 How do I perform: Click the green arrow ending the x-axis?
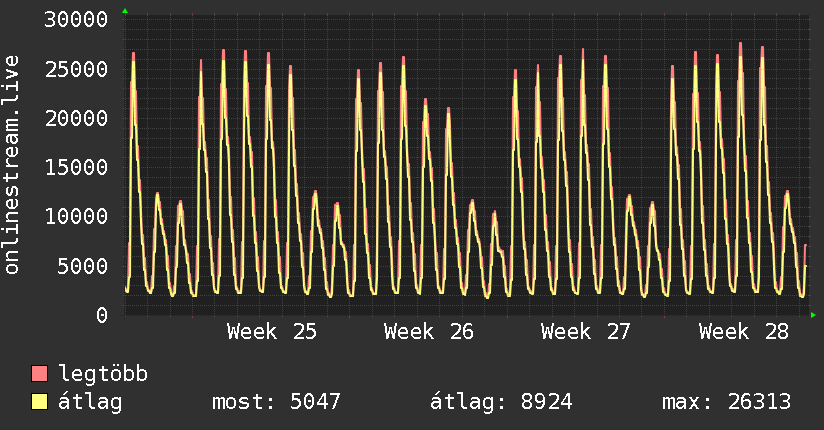(x=813, y=315)
